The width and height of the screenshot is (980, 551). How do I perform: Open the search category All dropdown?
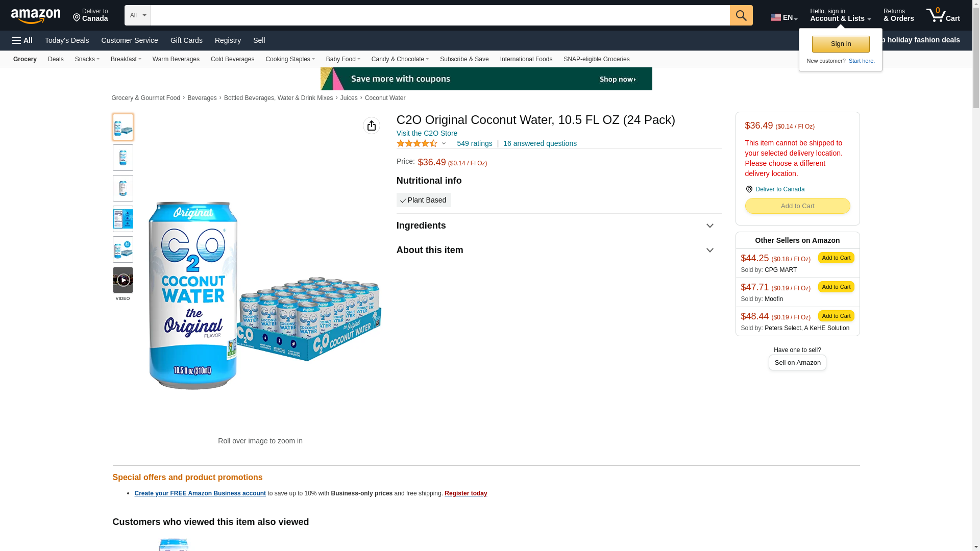pyautogui.click(x=137, y=15)
